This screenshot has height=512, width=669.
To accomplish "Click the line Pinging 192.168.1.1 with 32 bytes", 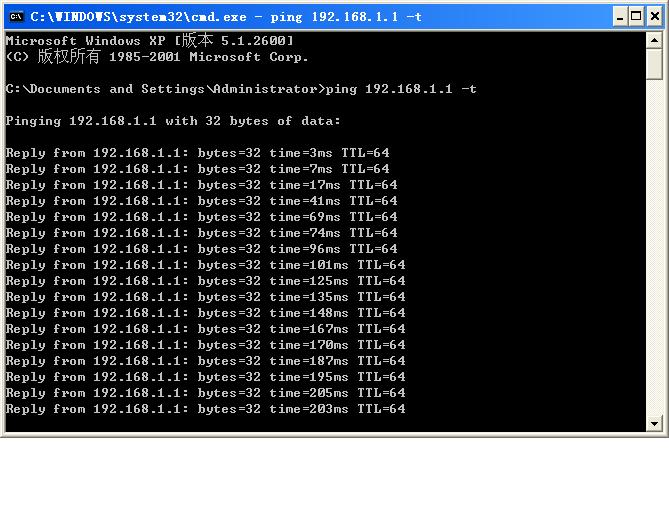I will click(x=173, y=121).
